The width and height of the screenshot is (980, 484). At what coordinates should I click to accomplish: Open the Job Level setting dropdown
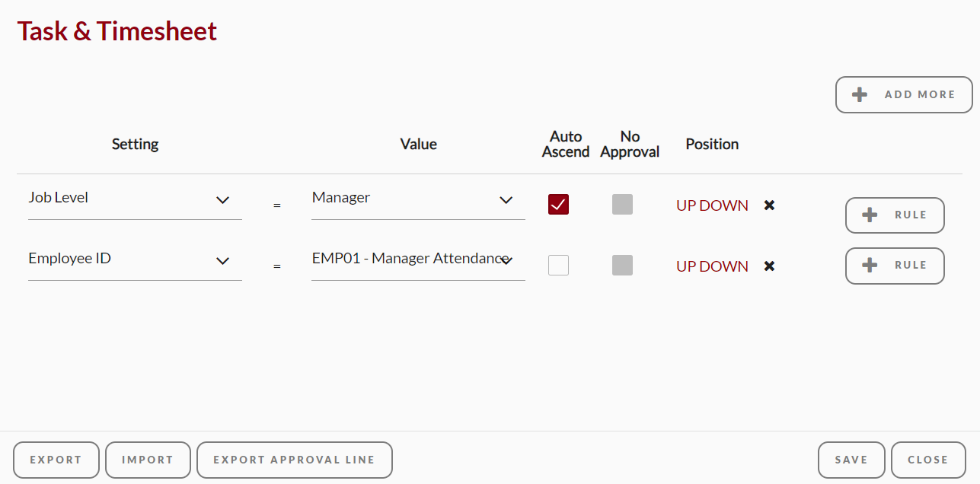pyautogui.click(x=135, y=199)
